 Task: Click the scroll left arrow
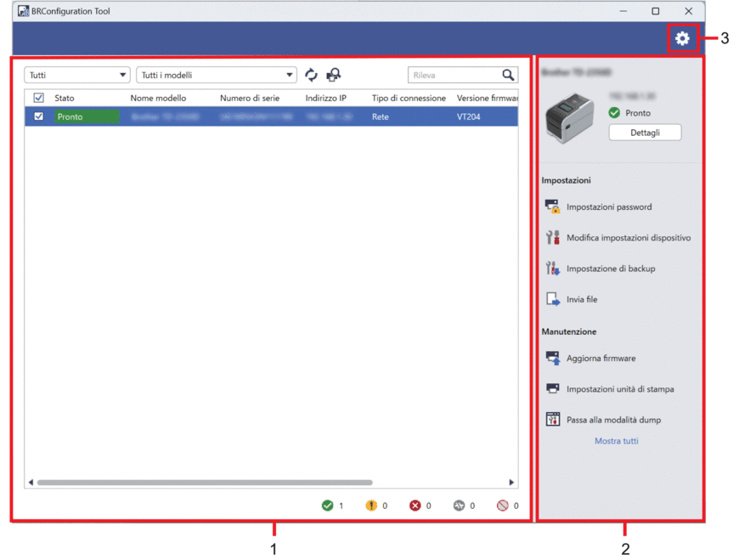[x=31, y=482]
